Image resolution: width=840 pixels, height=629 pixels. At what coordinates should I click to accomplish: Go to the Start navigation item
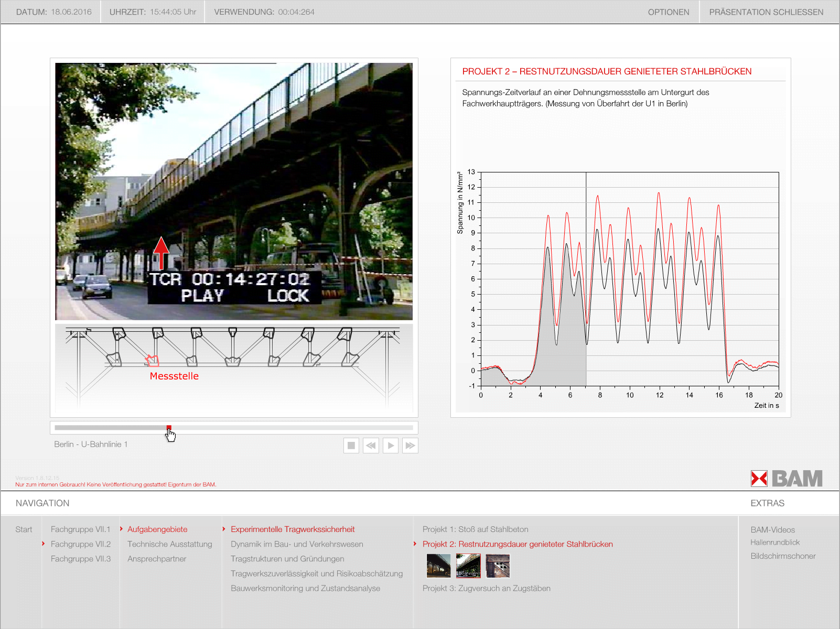[x=24, y=529]
